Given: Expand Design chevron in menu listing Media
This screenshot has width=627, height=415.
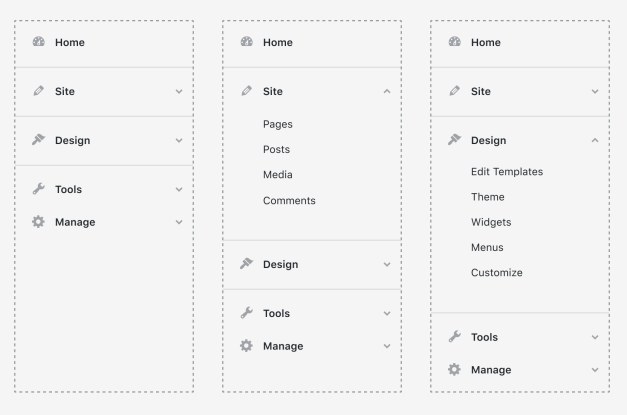Looking at the screenshot, I should click(x=387, y=265).
